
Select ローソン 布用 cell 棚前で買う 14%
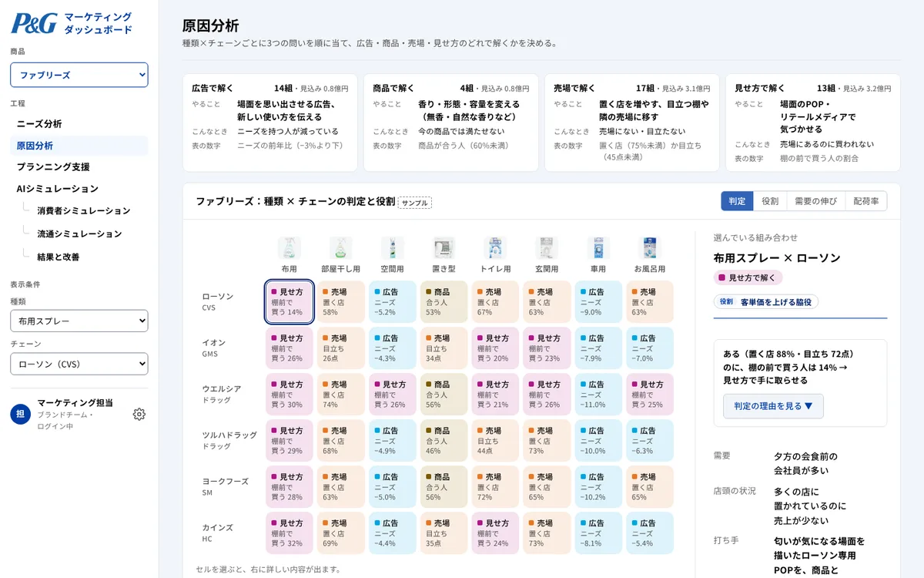(290, 302)
